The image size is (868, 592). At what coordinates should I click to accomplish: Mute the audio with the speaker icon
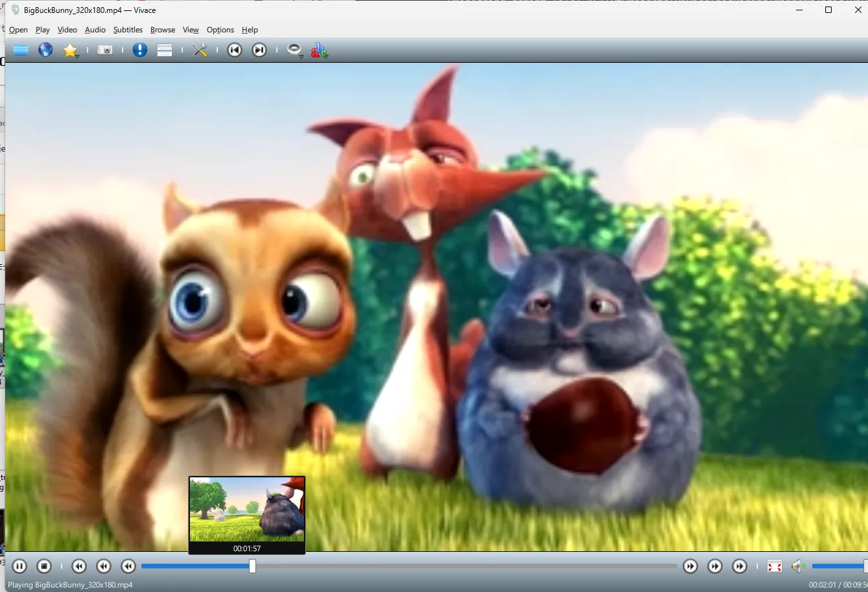(x=798, y=566)
